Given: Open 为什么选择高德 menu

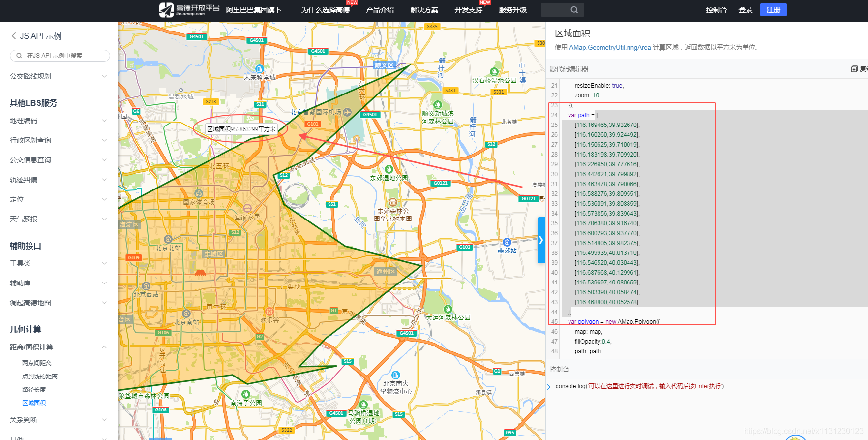Looking at the screenshot, I should point(326,10).
